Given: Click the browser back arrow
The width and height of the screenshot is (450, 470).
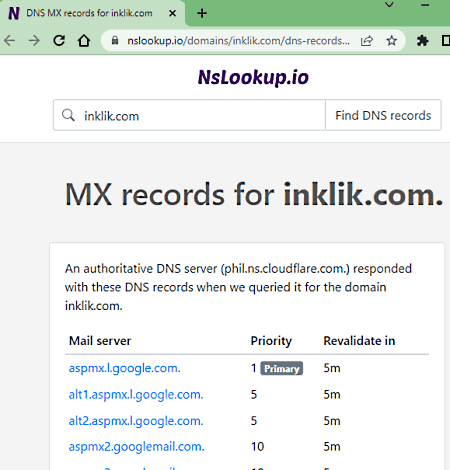Looking at the screenshot, I should pos(10,41).
